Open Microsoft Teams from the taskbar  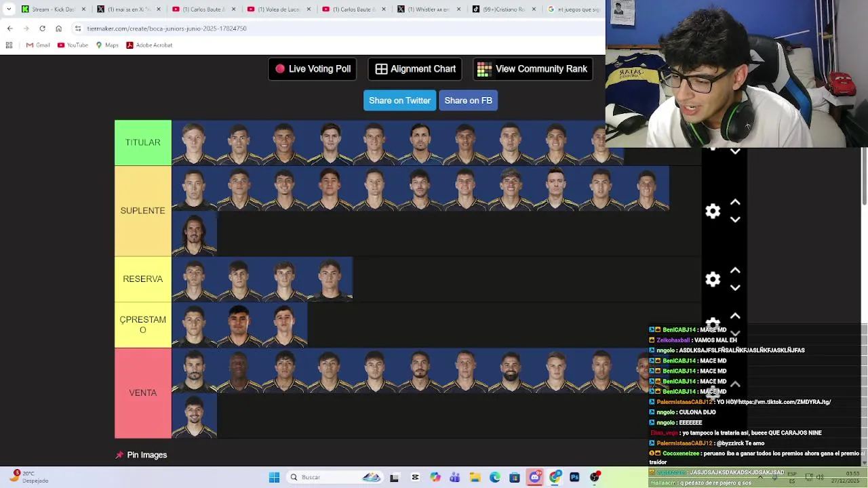coord(454,477)
